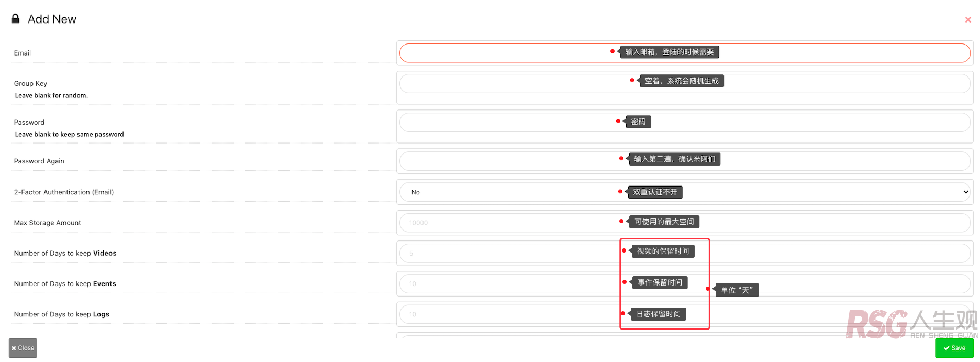Click the Email field label

coord(23,53)
